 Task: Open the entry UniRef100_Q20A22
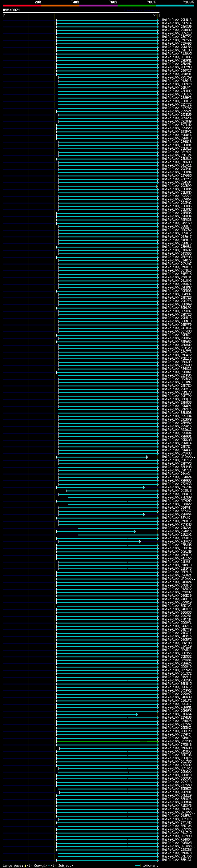click(177, 504)
